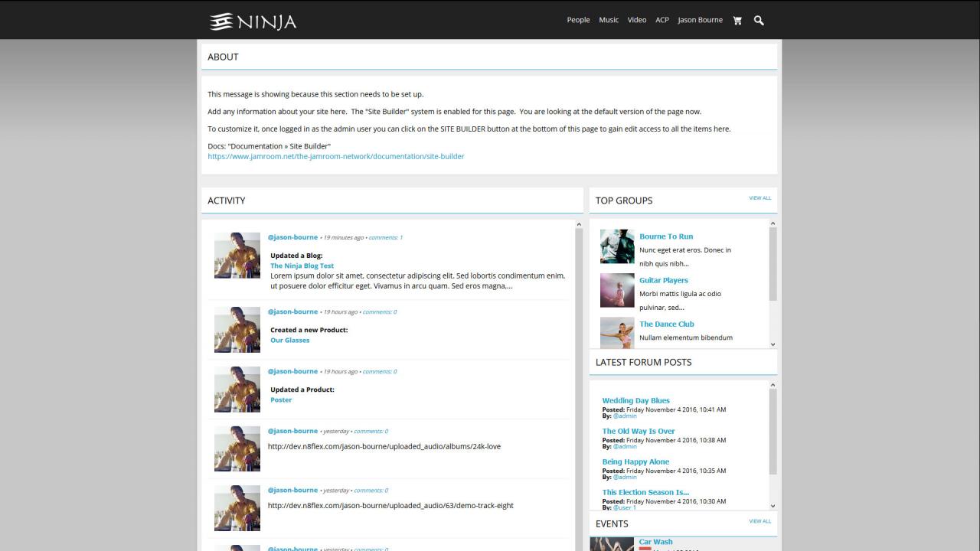Open the People menu
Screen dimensions: 980x551
[578, 20]
